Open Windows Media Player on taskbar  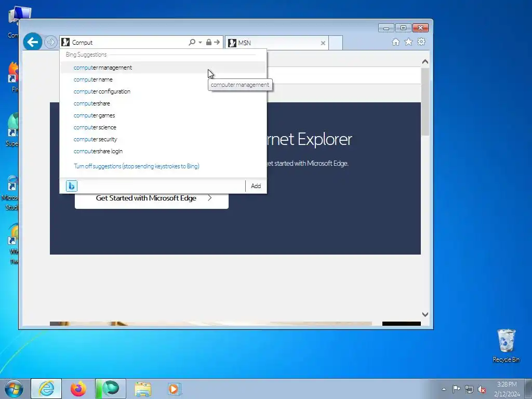pyautogui.click(x=175, y=389)
